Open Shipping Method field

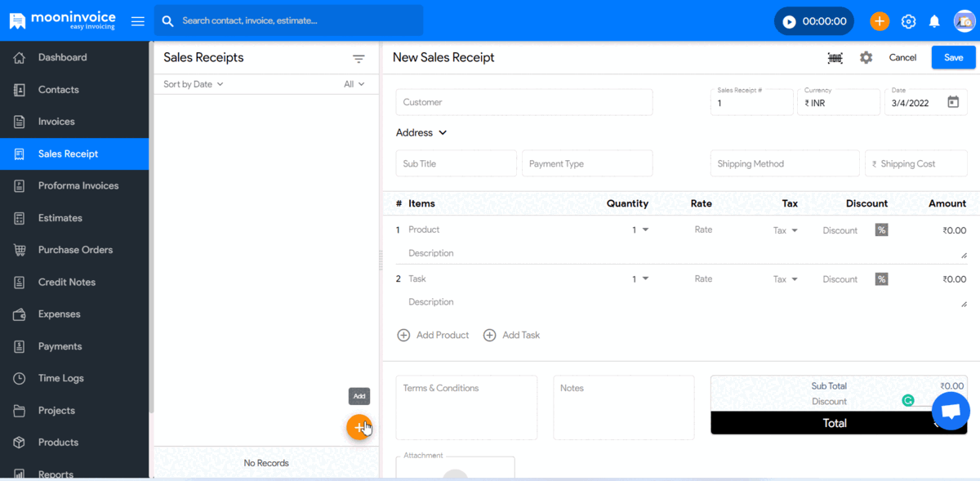coord(785,163)
